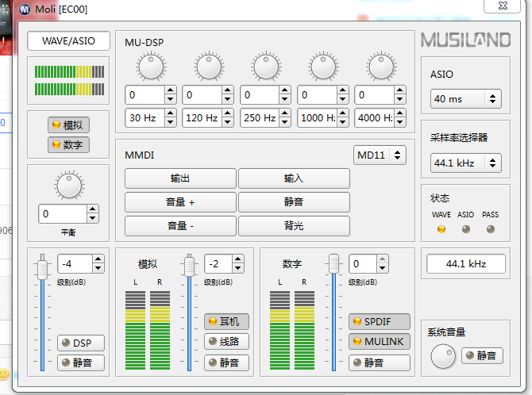
Task: Decrease the 120 Hz band gain value
Action: [228, 99]
